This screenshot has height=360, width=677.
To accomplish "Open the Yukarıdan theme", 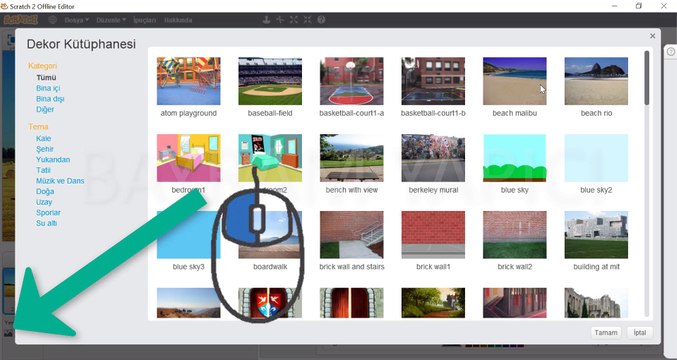I will tap(53, 160).
